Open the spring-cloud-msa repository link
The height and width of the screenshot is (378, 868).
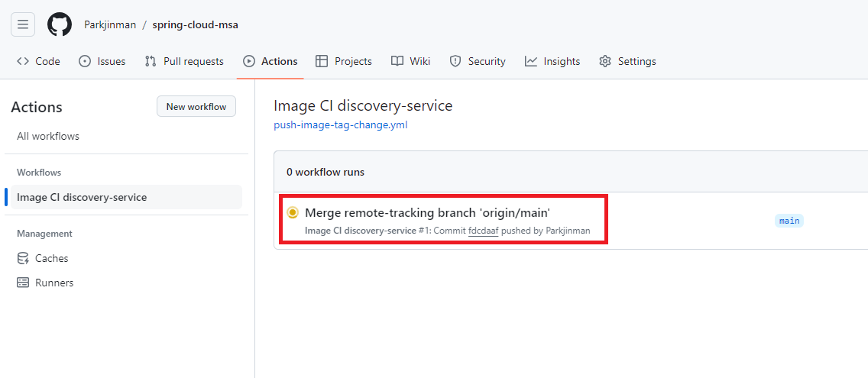coord(196,25)
